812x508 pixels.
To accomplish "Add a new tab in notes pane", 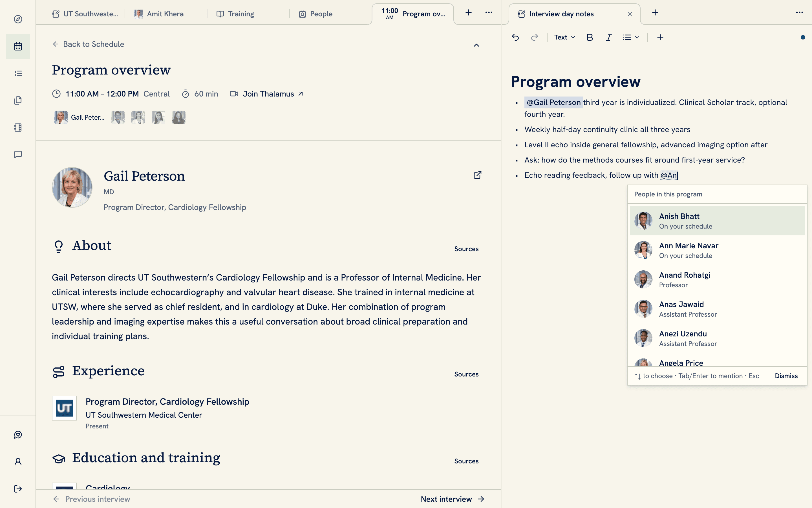I will [655, 13].
